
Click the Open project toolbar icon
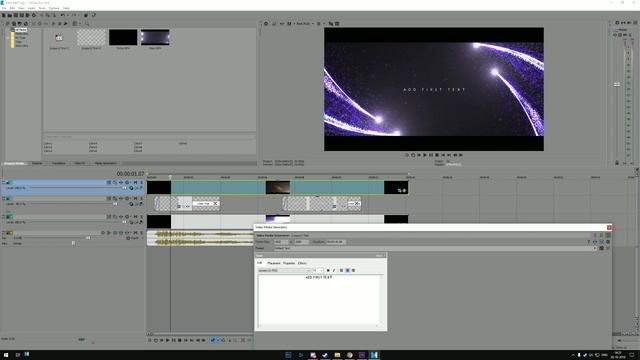10,16
